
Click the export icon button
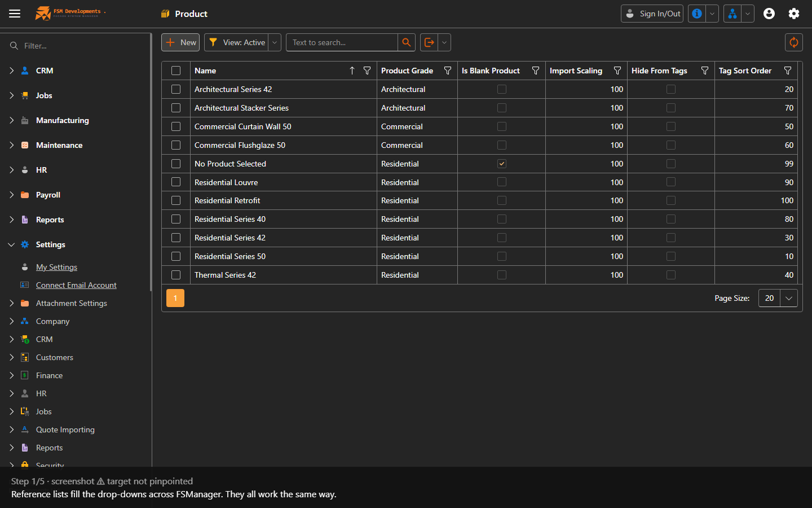tap(429, 42)
